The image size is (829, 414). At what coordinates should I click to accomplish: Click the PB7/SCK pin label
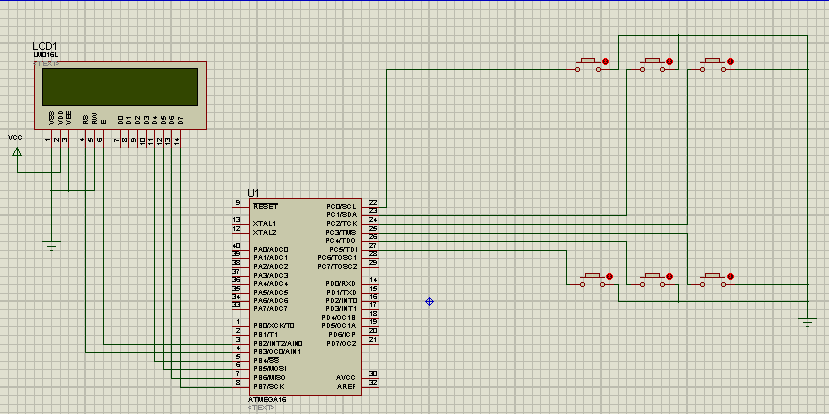tap(269, 387)
